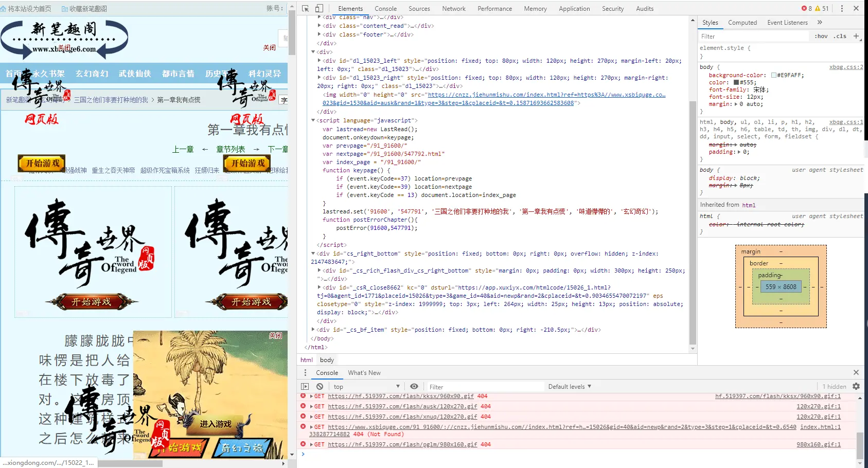Click the #555 text color swatch

point(736,82)
